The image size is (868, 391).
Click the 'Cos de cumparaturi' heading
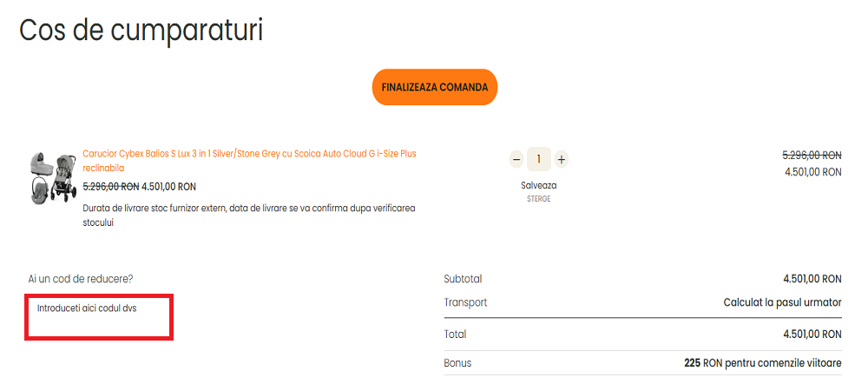coord(141,30)
